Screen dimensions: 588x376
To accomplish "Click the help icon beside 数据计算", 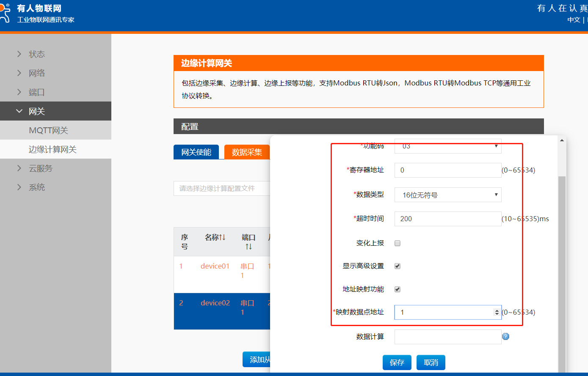I will tap(505, 337).
